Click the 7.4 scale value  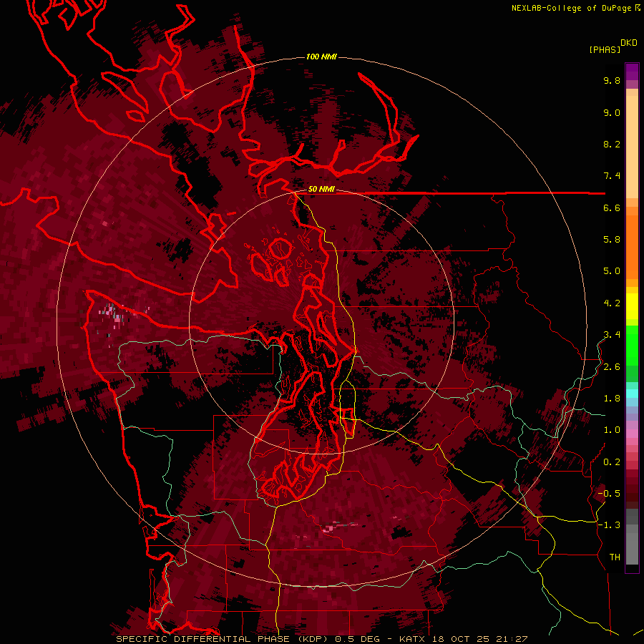(612, 176)
